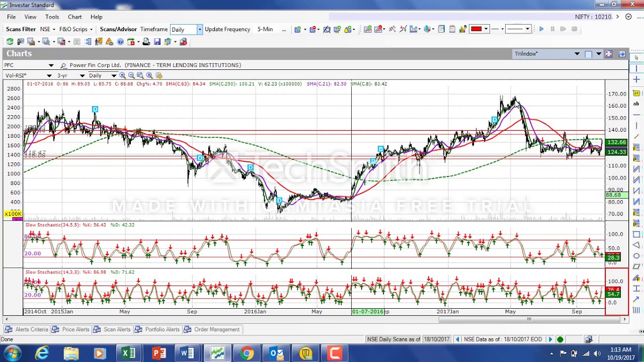Image resolution: width=644 pixels, height=362 pixels.
Task: Select the triangle drawing tool
Action: point(636,245)
